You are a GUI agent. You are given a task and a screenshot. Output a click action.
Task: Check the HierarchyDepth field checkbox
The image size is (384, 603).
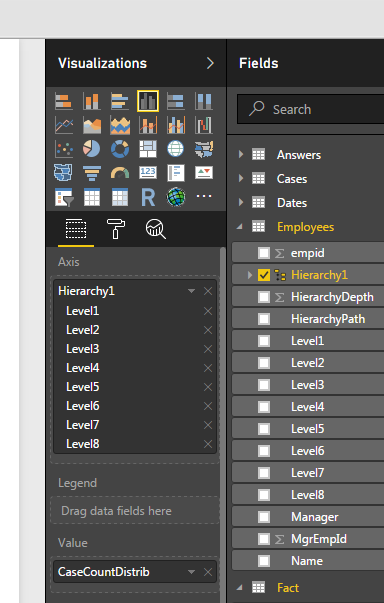click(264, 297)
